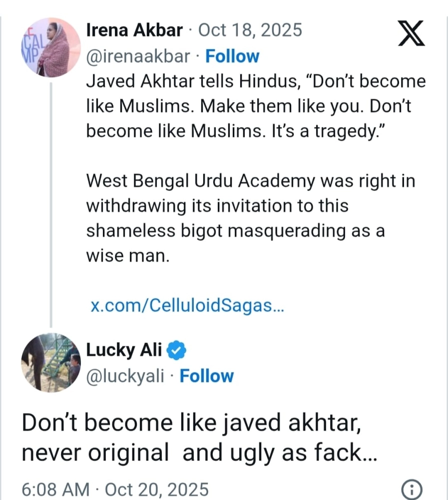Click Lucky Ali's blue verified badge
This screenshot has height=500, width=448.
tap(176, 350)
